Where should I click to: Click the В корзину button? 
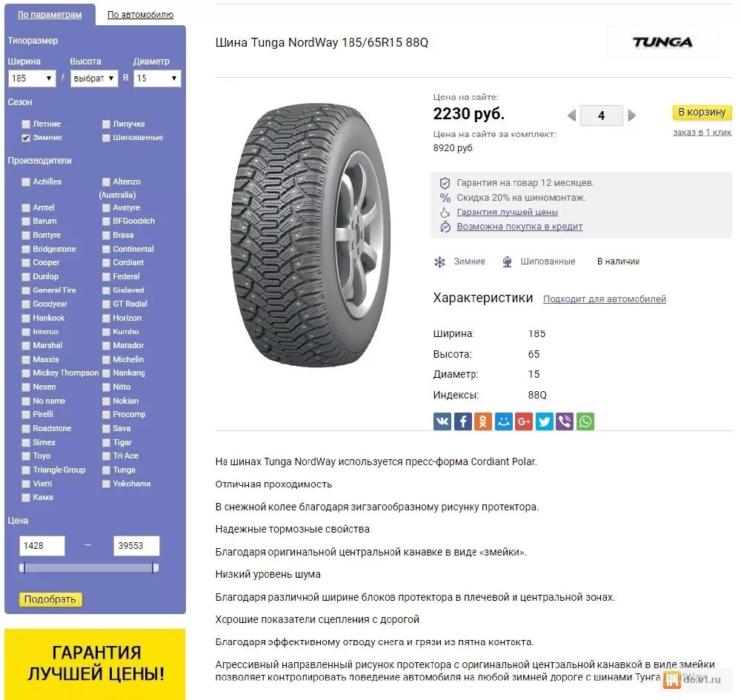(702, 113)
